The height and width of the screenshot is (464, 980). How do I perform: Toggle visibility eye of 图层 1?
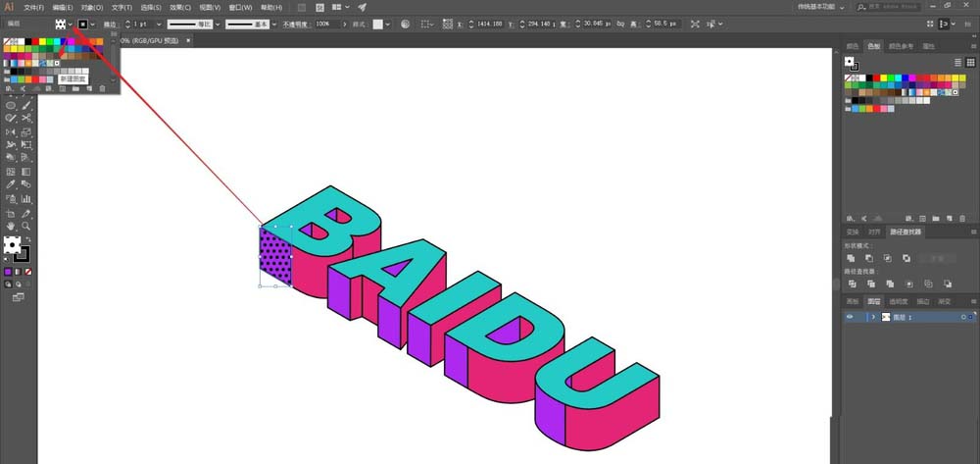click(850, 317)
